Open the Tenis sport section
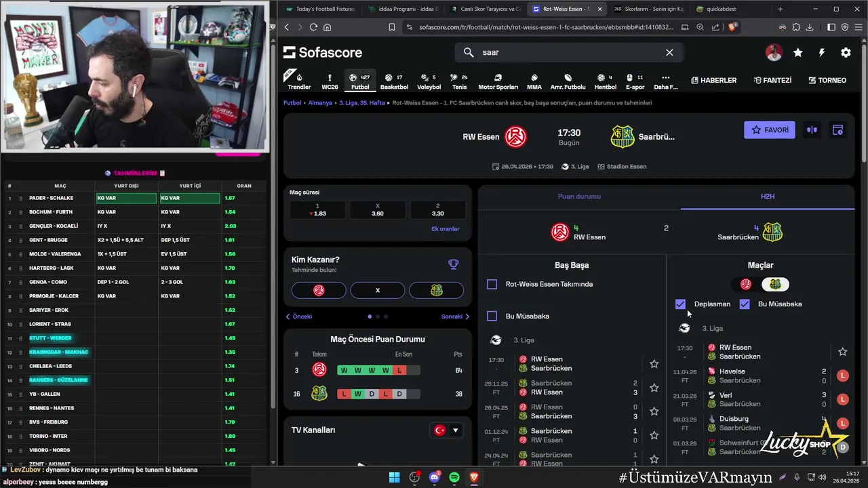 coord(460,81)
